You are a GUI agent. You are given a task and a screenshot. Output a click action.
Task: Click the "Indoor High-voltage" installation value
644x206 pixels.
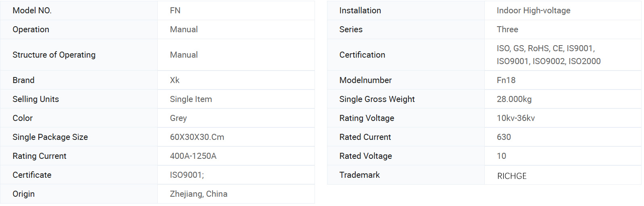click(533, 10)
